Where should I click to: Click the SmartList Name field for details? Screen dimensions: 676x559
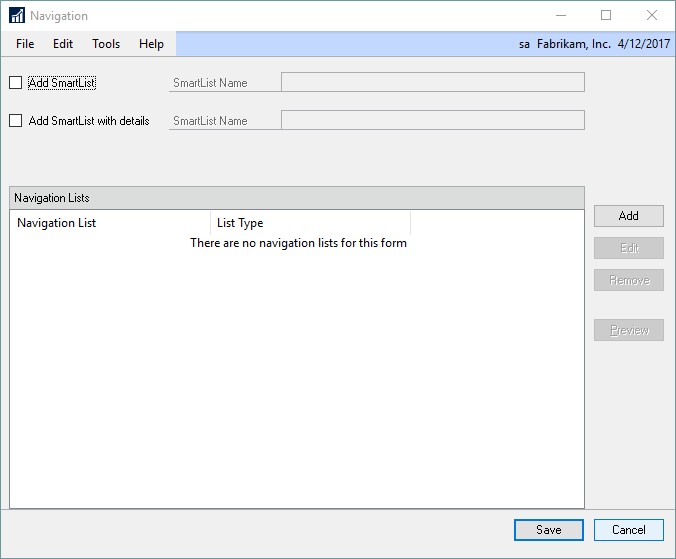[x=433, y=120]
